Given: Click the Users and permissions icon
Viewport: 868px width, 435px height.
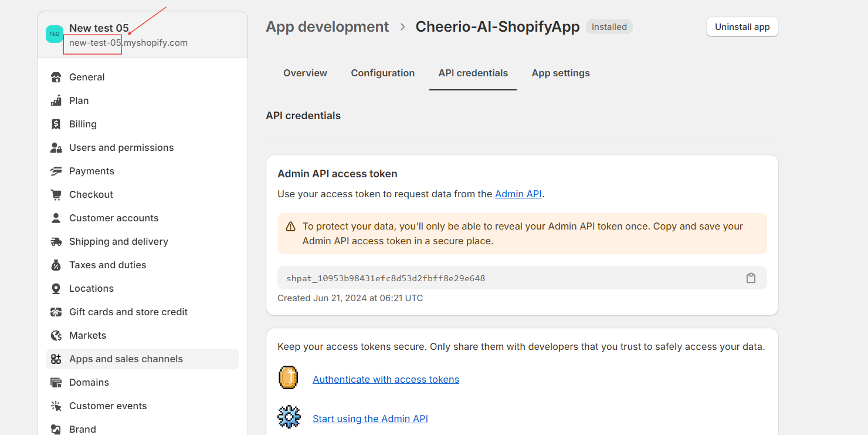Looking at the screenshot, I should (x=56, y=147).
